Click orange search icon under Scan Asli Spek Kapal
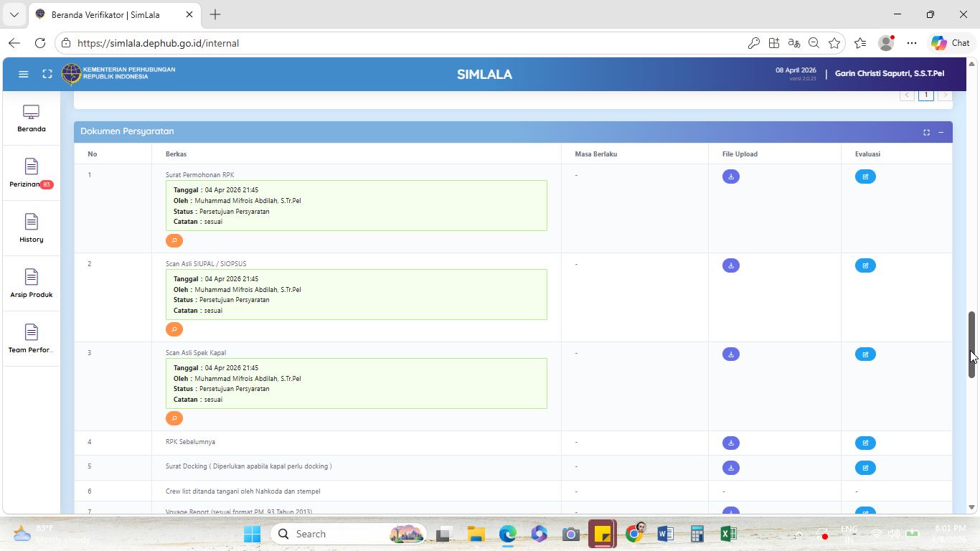This screenshot has height=551, width=980. [x=174, y=418]
